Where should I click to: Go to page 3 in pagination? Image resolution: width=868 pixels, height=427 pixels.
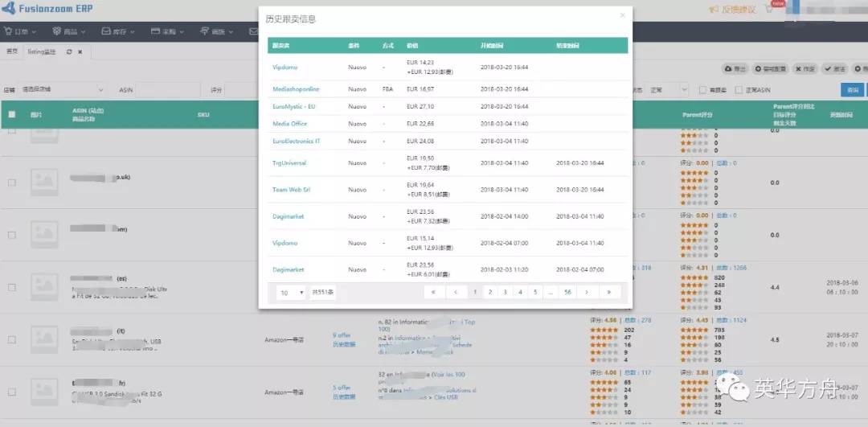505,292
